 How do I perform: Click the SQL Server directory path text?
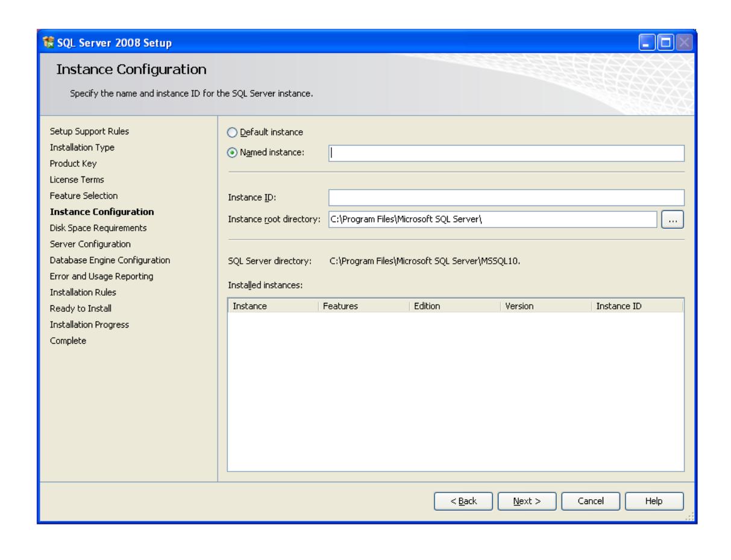[x=425, y=261]
